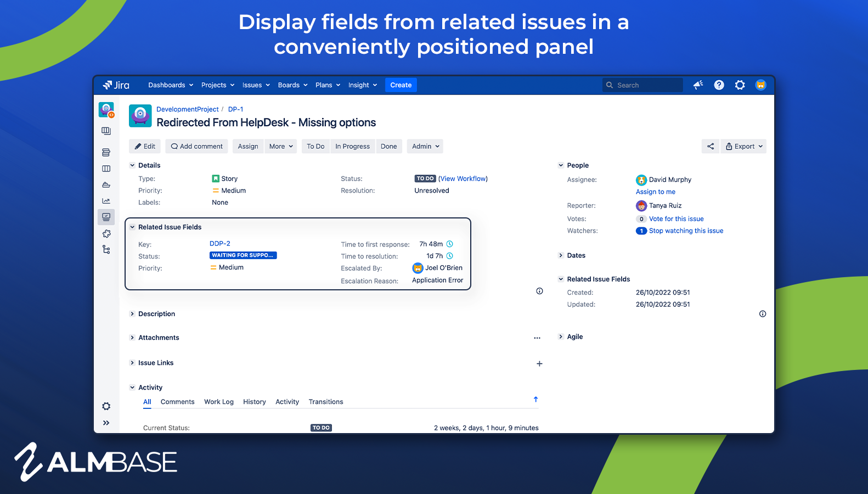The width and height of the screenshot is (868, 494).
Task: Collapse the Activity section
Action: point(132,388)
